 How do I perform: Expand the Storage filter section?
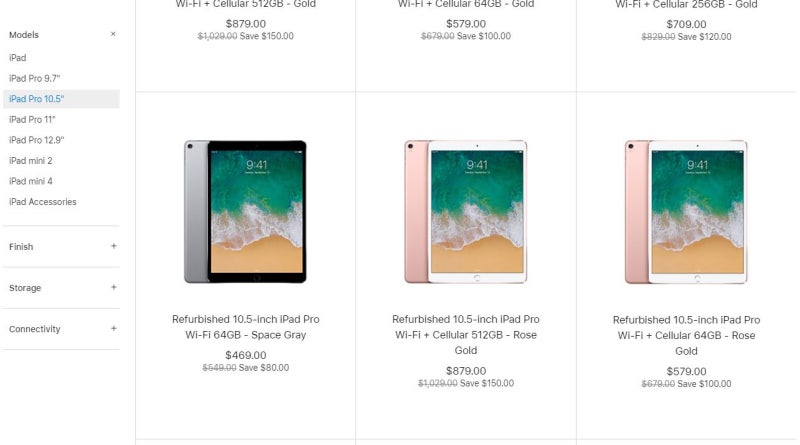(x=113, y=287)
